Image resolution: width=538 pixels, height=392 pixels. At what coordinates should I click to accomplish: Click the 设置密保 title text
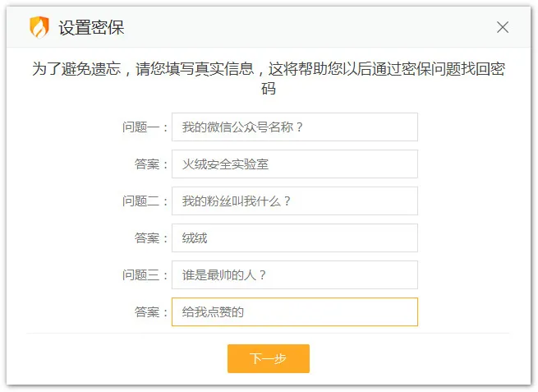91,28
